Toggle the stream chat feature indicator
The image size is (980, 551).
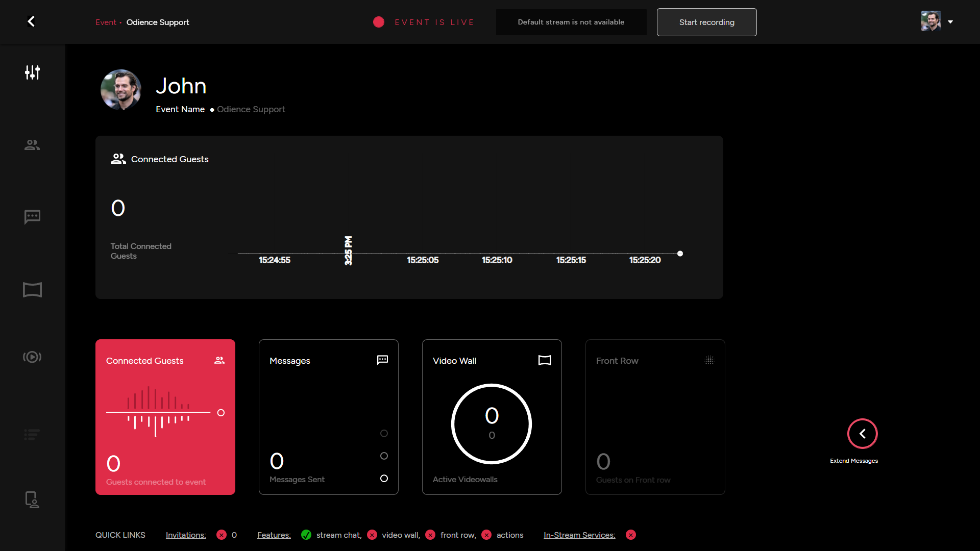tap(307, 535)
